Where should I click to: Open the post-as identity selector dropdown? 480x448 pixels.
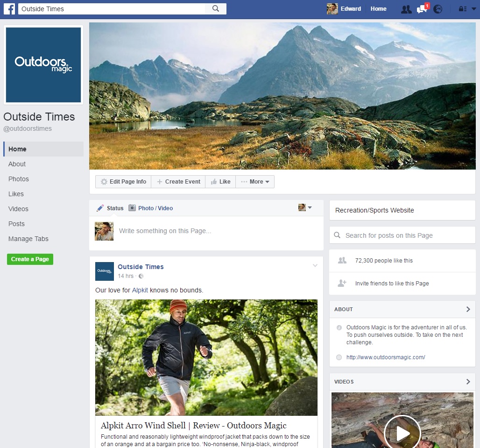point(305,207)
